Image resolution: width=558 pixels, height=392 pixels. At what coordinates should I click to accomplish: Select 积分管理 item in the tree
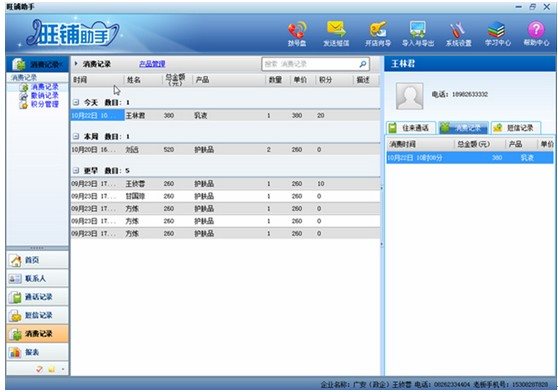click(x=44, y=104)
